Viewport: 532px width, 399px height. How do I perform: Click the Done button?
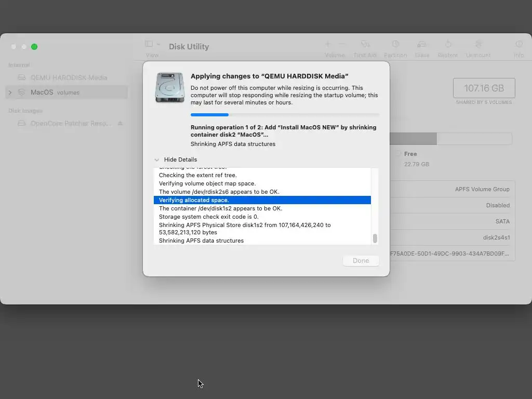click(361, 261)
